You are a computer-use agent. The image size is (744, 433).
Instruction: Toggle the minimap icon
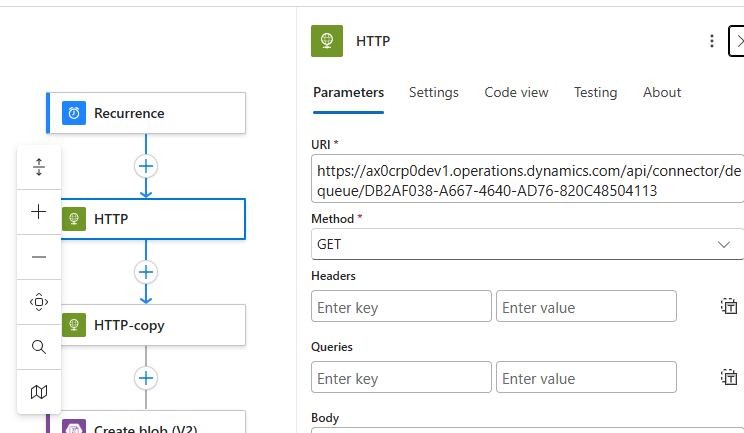(39, 392)
